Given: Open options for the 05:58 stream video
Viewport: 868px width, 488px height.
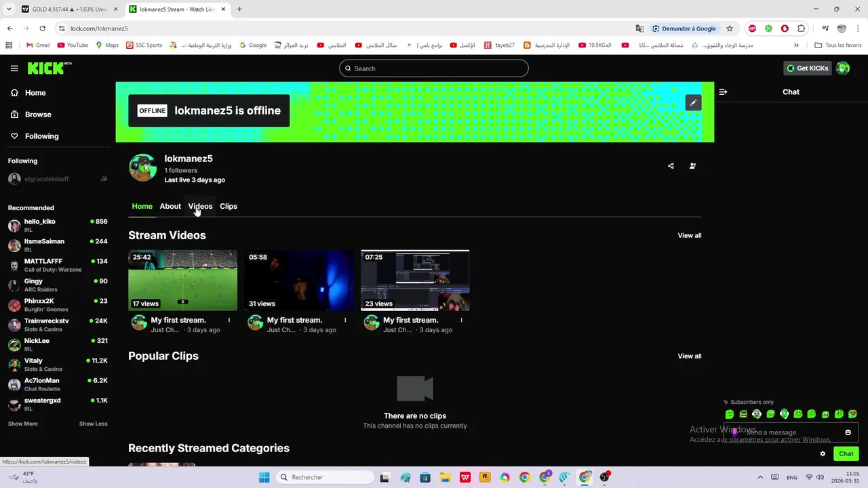Looking at the screenshot, I should click(345, 320).
